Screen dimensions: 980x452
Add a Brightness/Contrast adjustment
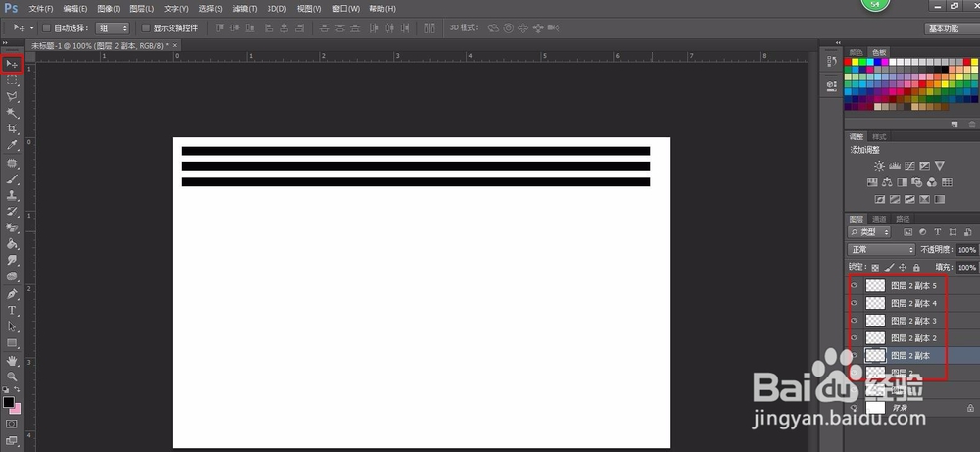[879, 166]
